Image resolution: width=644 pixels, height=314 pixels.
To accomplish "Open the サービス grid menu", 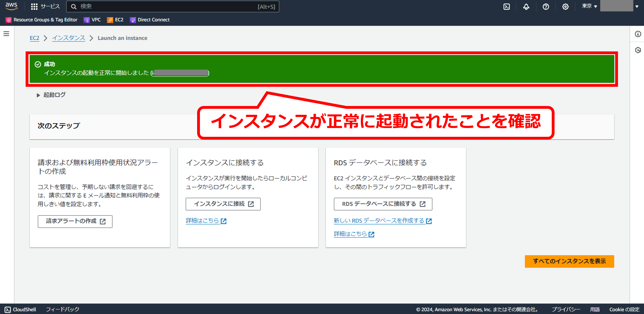I will (45, 6).
